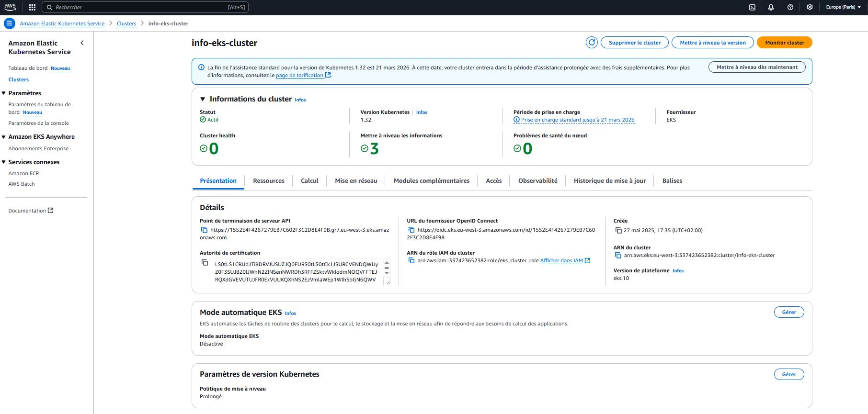Open the Europe (Paris) region dropdown
The width and height of the screenshot is (868, 414).
(x=844, y=7)
